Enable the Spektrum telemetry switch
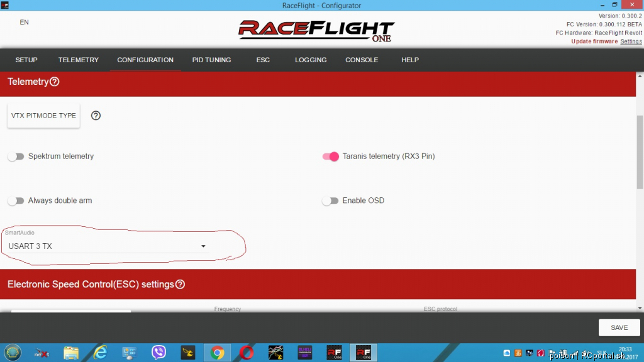 16,156
